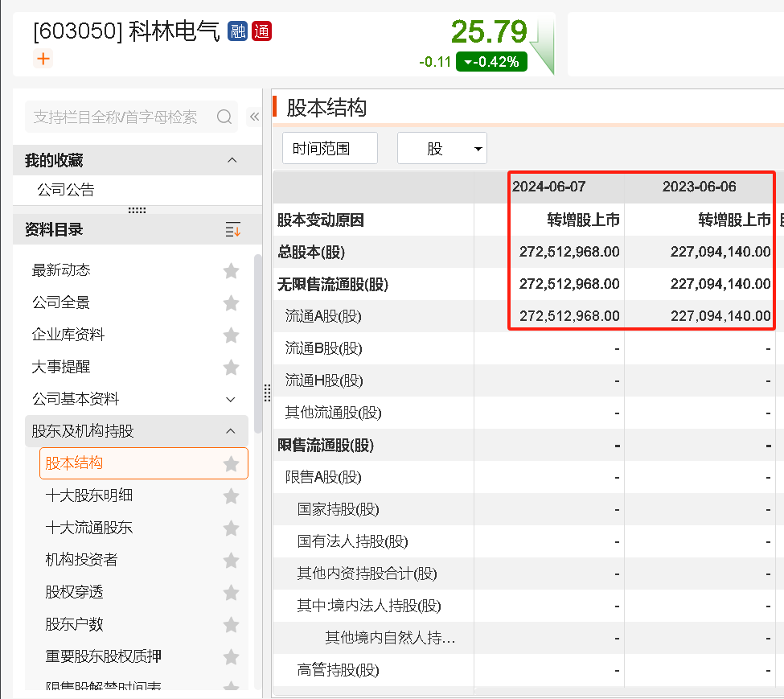Click the 流通B股(股) row label
The image size is (784, 699).
pos(323,348)
